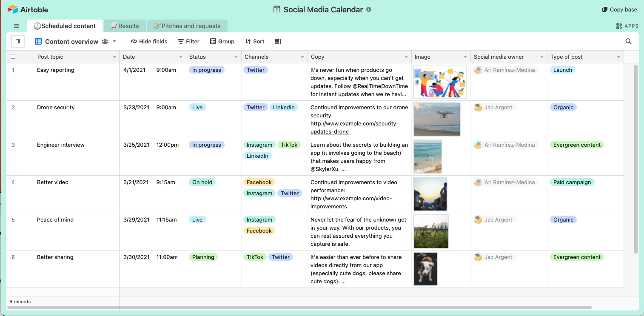Tick the select-all checkbox in header
Viewport: 644px width, 316px height.
(x=13, y=57)
